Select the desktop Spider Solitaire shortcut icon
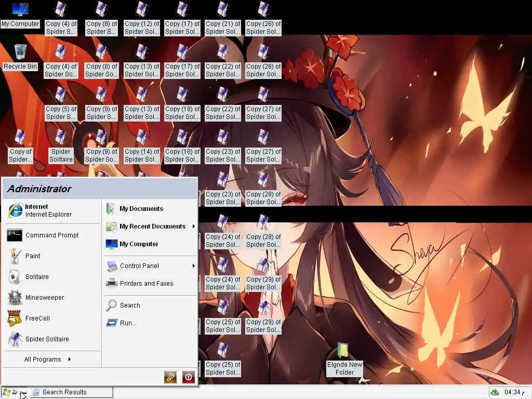532x399 pixels. [x=61, y=147]
